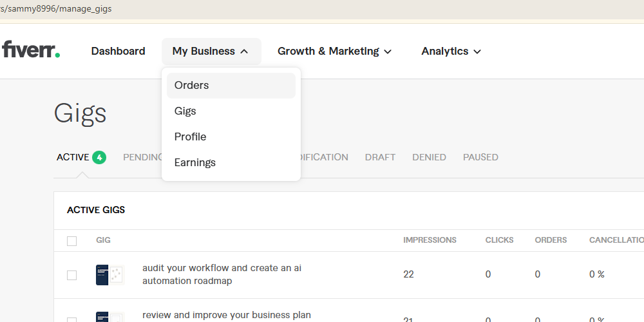This screenshot has width=644, height=322.
Task: Choose Profile from My Business menu
Action: pos(231,137)
